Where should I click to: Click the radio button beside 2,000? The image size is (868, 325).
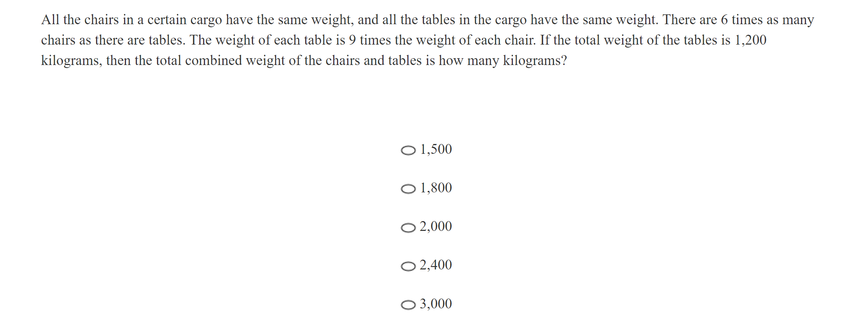pos(408,227)
